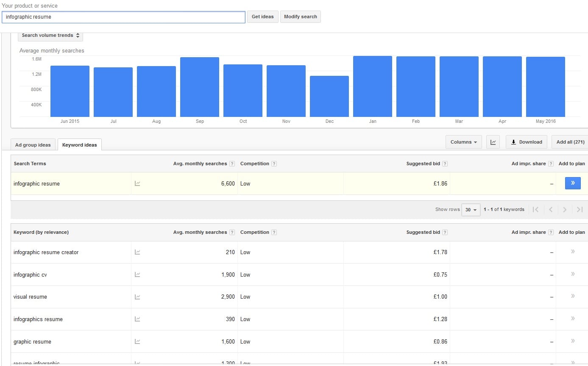Focus the product or service search field
This screenshot has width=588, height=366.
pyautogui.click(x=123, y=17)
